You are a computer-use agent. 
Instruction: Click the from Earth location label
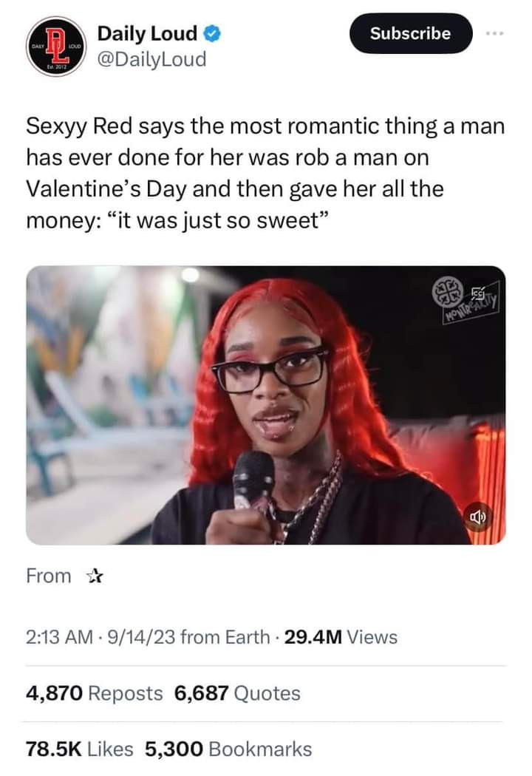tap(225, 637)
